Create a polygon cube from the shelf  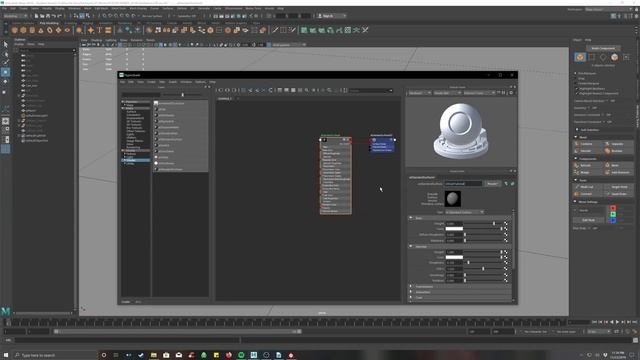(x=23, y=30)
